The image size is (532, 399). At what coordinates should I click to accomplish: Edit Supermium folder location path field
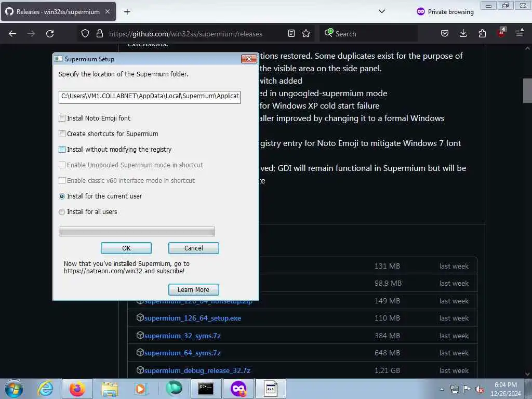(x=149, y=97)
